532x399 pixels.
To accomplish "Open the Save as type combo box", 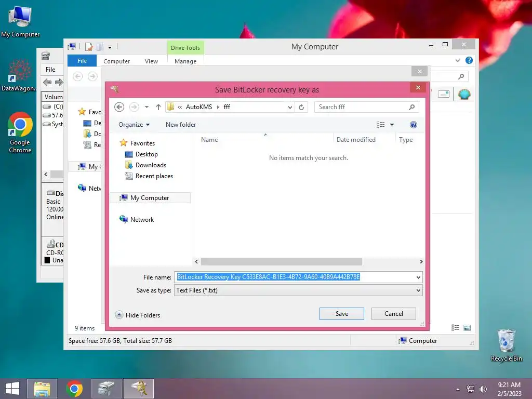I will click(x=298, y=290).
